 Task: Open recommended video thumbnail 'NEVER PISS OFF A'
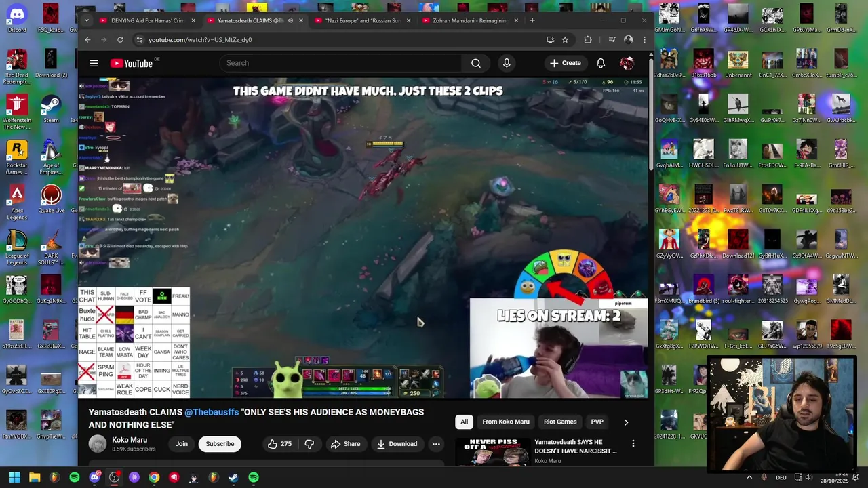pyautogui.click(x=493, y=451)
